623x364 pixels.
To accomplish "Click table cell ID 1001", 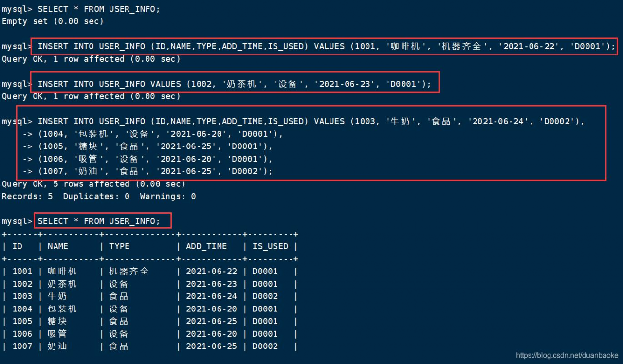I will 22,272.
